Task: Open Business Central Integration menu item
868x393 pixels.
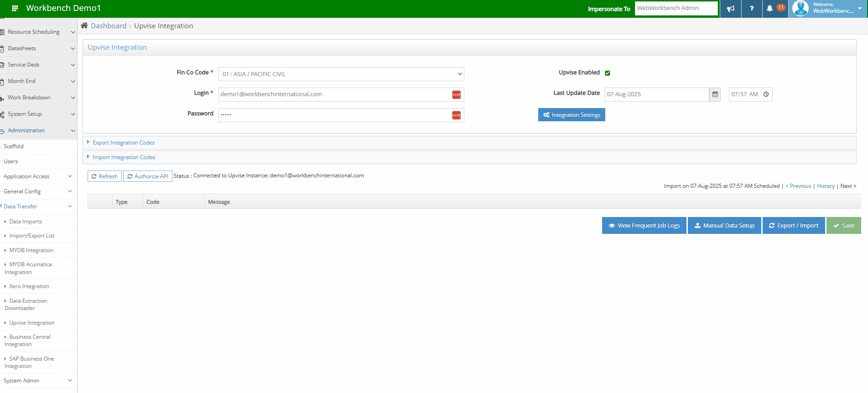Action: [28, 341]
